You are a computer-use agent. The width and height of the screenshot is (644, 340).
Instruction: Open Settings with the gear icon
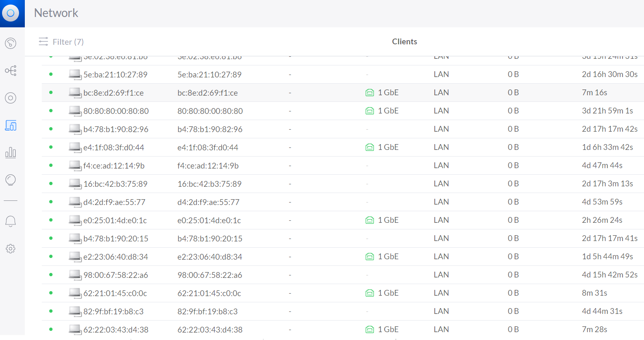pyautogui.click(x=11, y=248)
